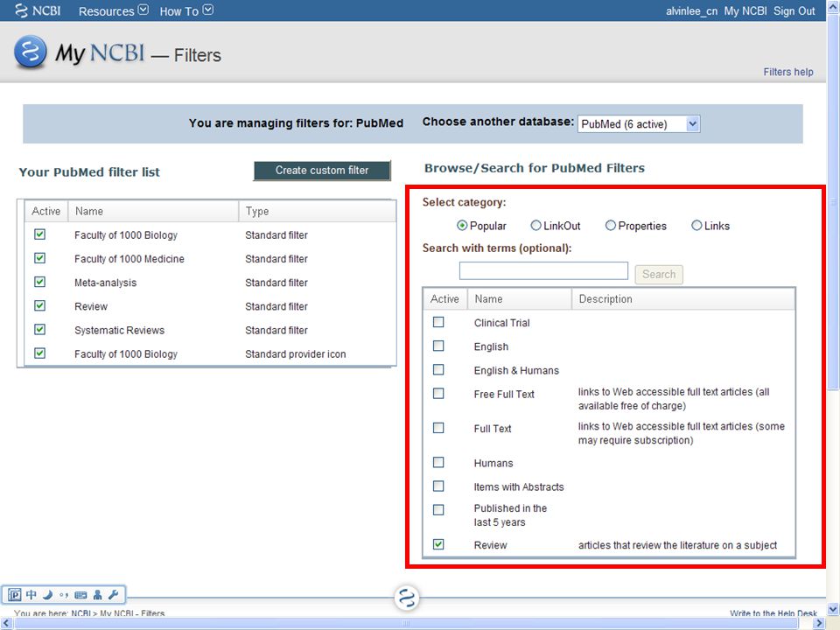This screenshot has height=630, width=840.
Task: Open the soft keyboard icon on the IME bar
Action: click(x=80, y=595)
